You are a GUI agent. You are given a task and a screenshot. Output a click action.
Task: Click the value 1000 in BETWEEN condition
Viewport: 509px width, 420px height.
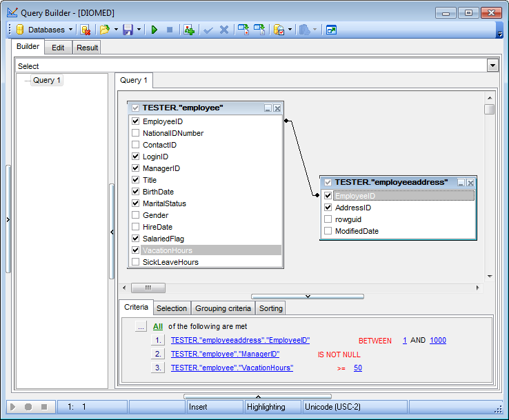[x=438, y=341]
